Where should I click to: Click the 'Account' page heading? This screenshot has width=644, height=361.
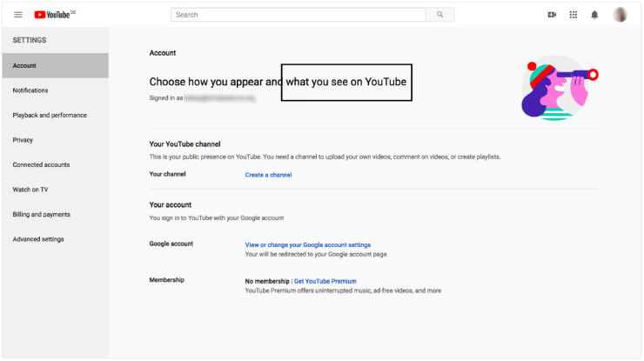tap(162, 53)
